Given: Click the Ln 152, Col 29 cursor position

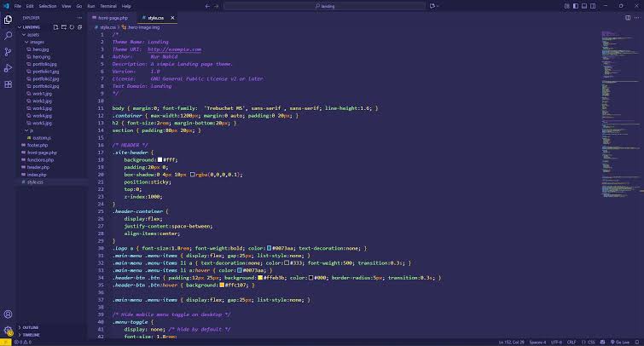Looking at the screenshot, I should (511, 343).
